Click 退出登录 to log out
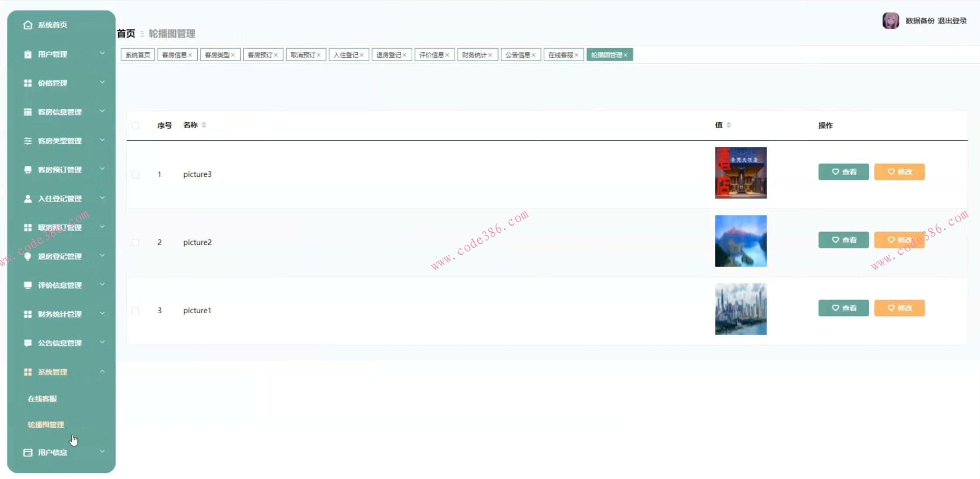The width and height of the screenshot is (980, 479). (x=952, y=21)
